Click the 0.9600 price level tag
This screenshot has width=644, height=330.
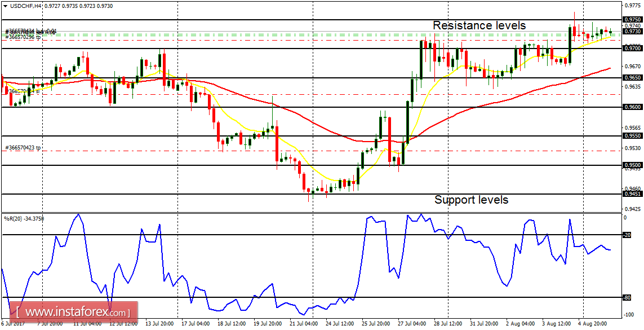(x=632, y=107)
